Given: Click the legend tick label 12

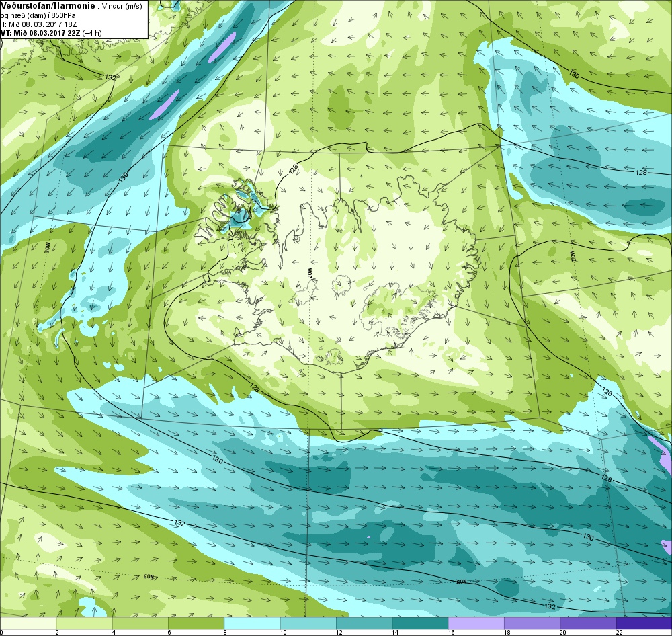Looking at the screenshot, I should pos(339,632).
